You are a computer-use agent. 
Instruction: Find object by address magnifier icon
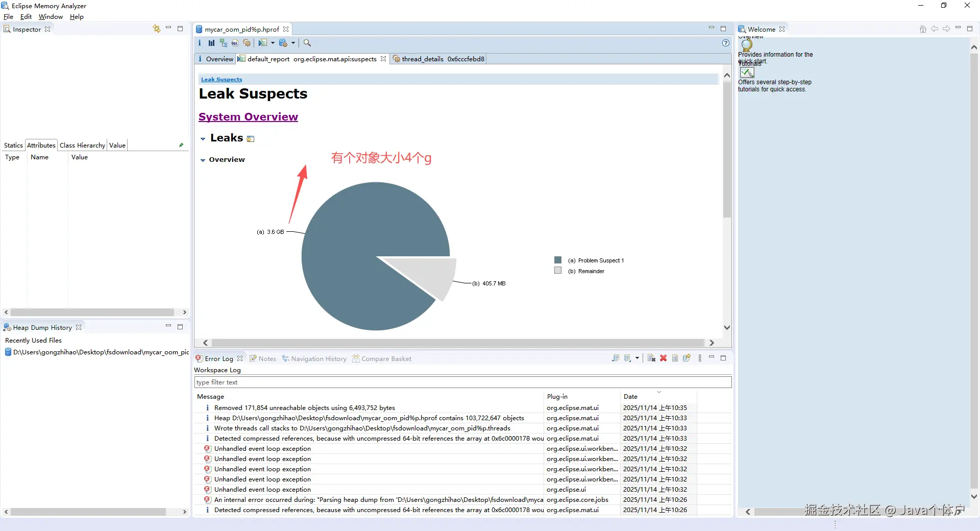pyautogui.click(x=307, y=43)
